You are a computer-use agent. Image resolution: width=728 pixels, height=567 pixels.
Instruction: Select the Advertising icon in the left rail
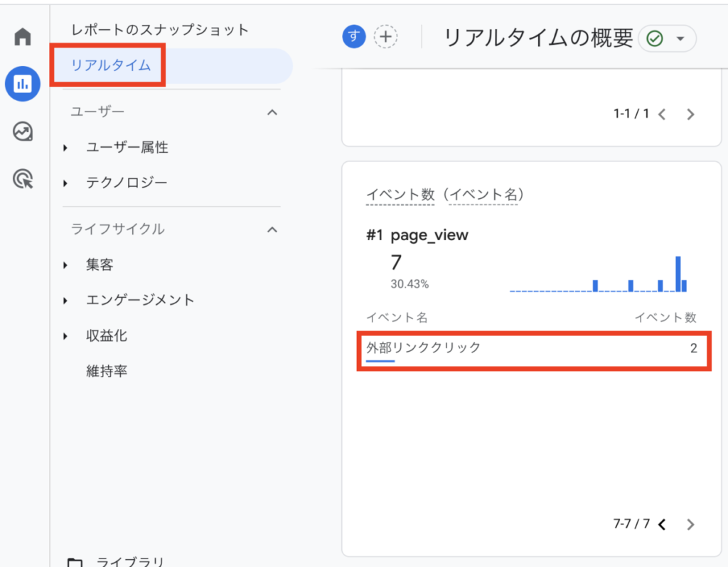(22, 179)
